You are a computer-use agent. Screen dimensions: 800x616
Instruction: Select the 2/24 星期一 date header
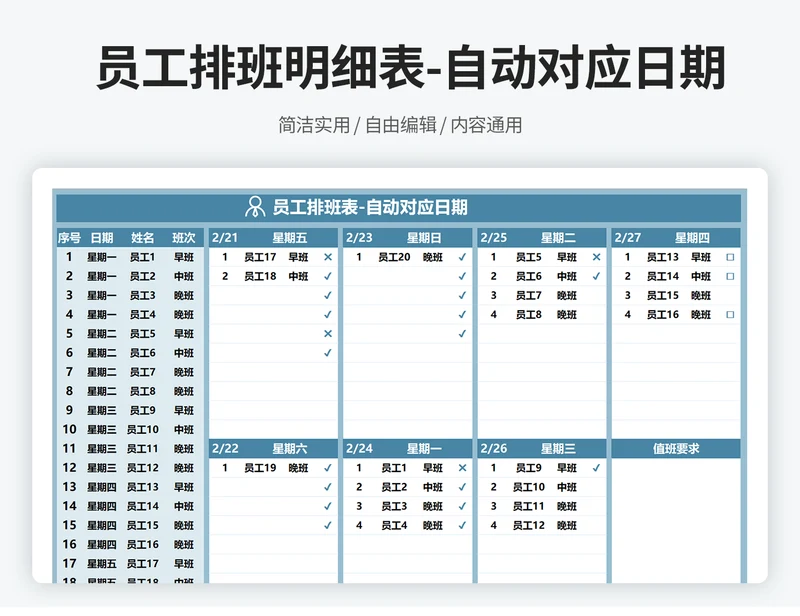(408, 449)
